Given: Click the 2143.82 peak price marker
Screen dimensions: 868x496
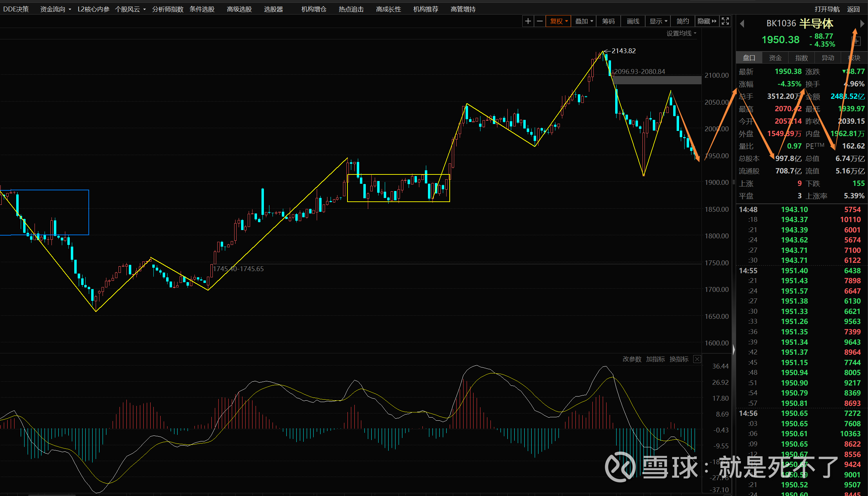Looking at the screenshot, I should pyautogui.click(x=623, y=51).
